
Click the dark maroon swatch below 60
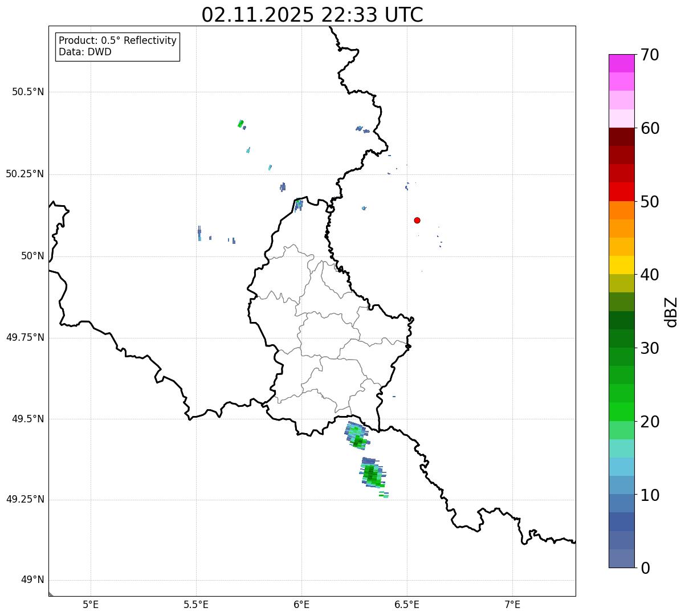pyautogui.click(x=622, y=137)
